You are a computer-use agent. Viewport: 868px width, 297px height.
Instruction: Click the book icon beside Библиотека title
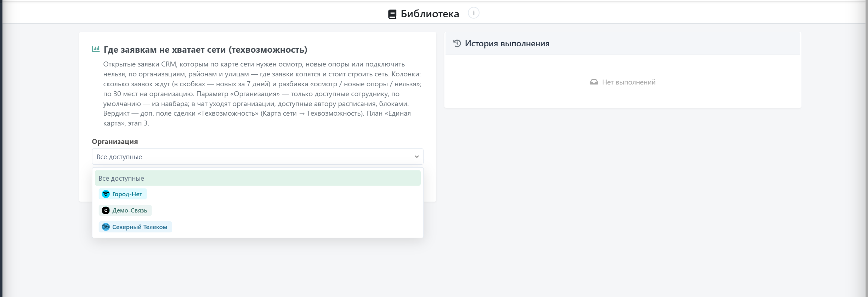[392, 14]
